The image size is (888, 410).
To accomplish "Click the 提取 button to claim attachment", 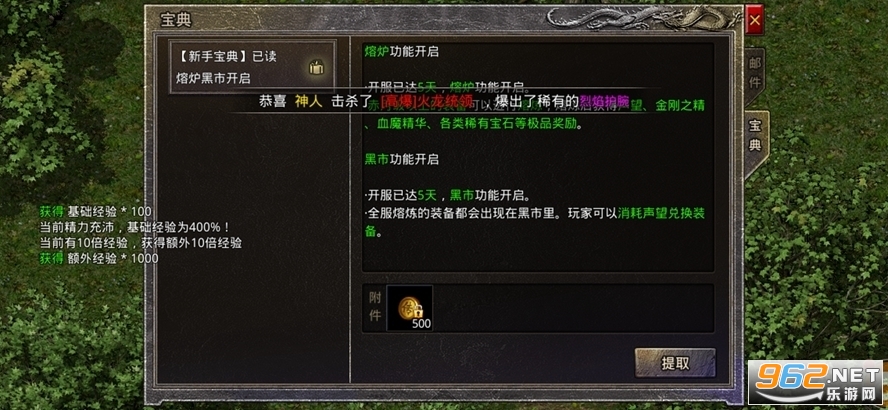I will tap(675, 363).
